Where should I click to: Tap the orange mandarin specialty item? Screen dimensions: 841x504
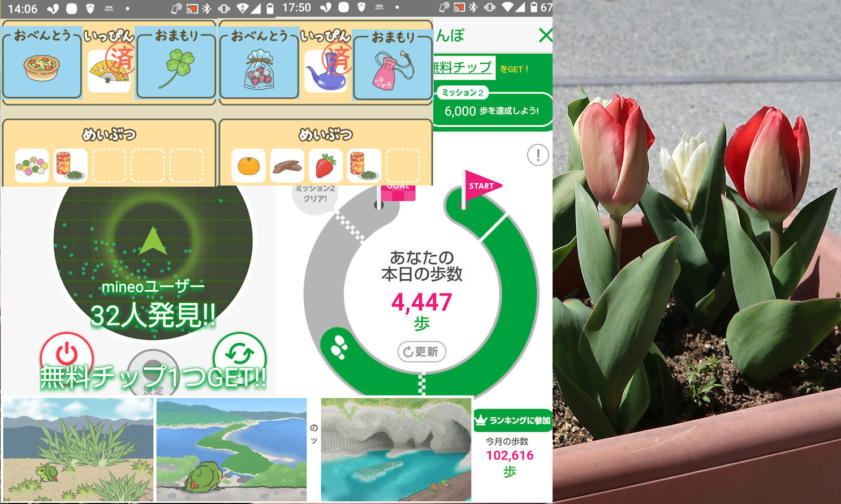[248, 166]
